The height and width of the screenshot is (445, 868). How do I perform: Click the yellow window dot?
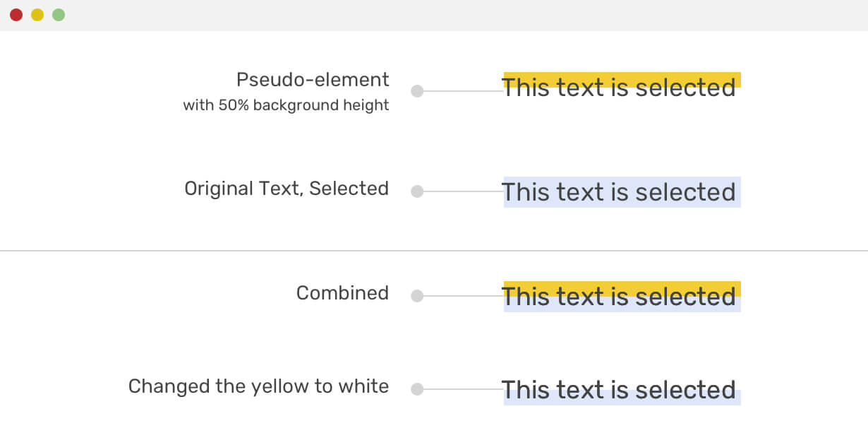37,15
